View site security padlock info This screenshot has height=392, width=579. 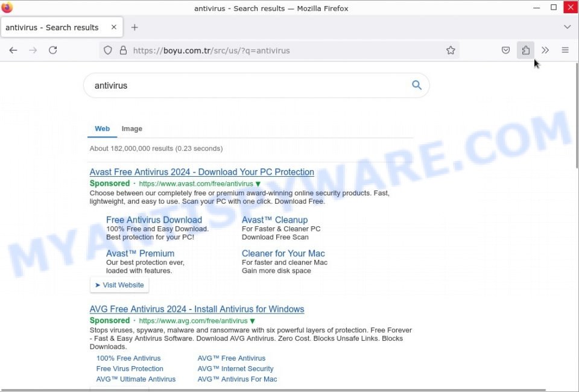click(x=123, y=50)
